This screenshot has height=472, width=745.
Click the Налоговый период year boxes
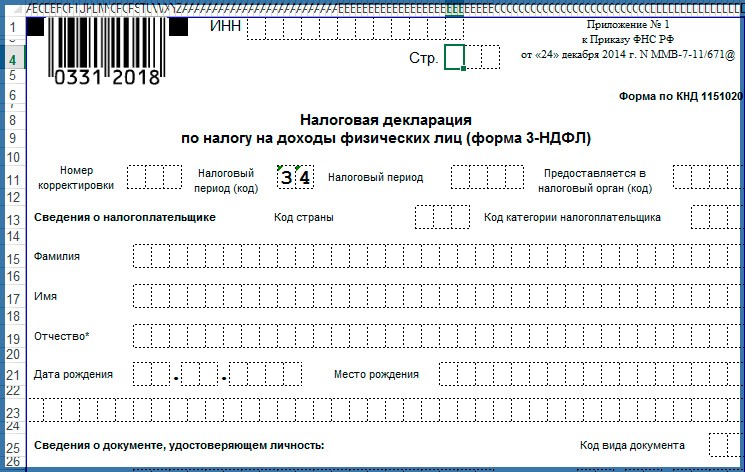click(487, 178)
